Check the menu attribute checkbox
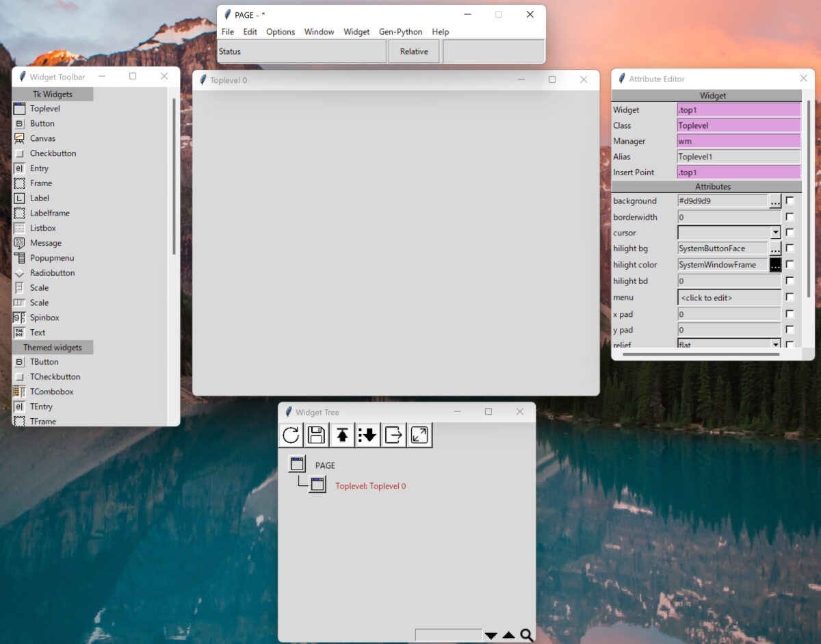 click(790, 297)
